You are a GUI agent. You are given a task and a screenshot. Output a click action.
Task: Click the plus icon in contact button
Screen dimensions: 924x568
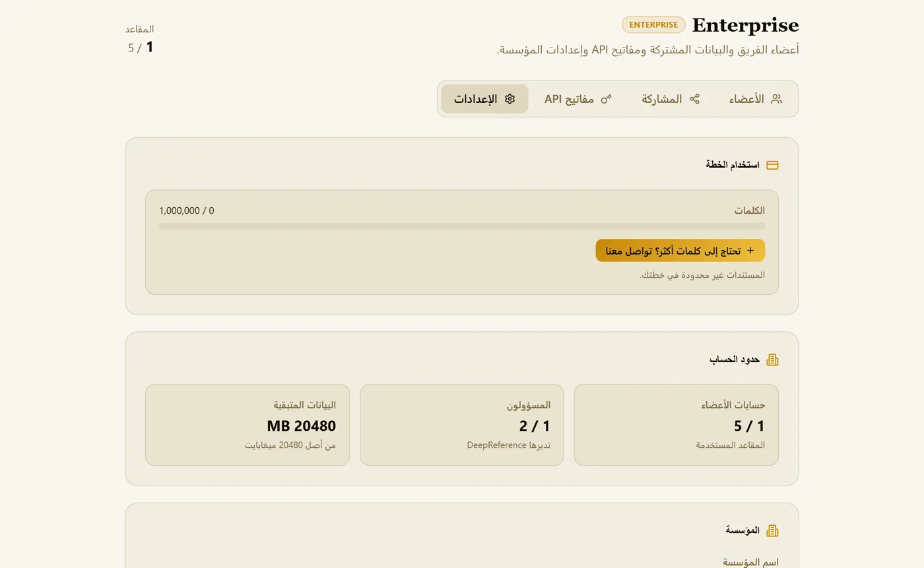(750, 251)
